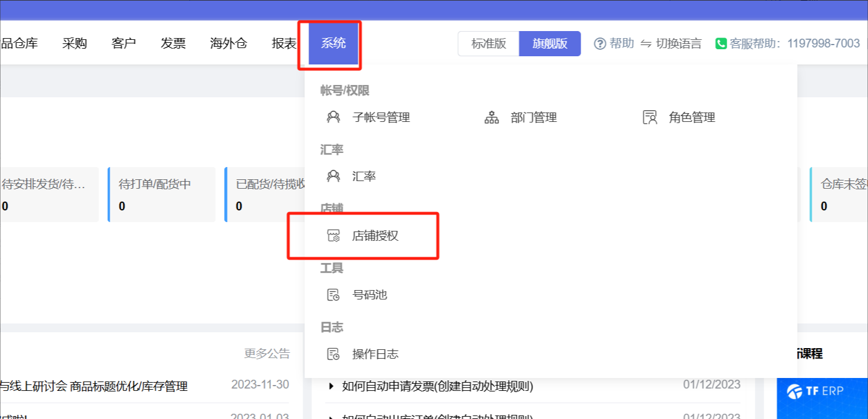868x419 pixels.
Task: Click the 帮助 question mark icon
Action: pos(599,43)
